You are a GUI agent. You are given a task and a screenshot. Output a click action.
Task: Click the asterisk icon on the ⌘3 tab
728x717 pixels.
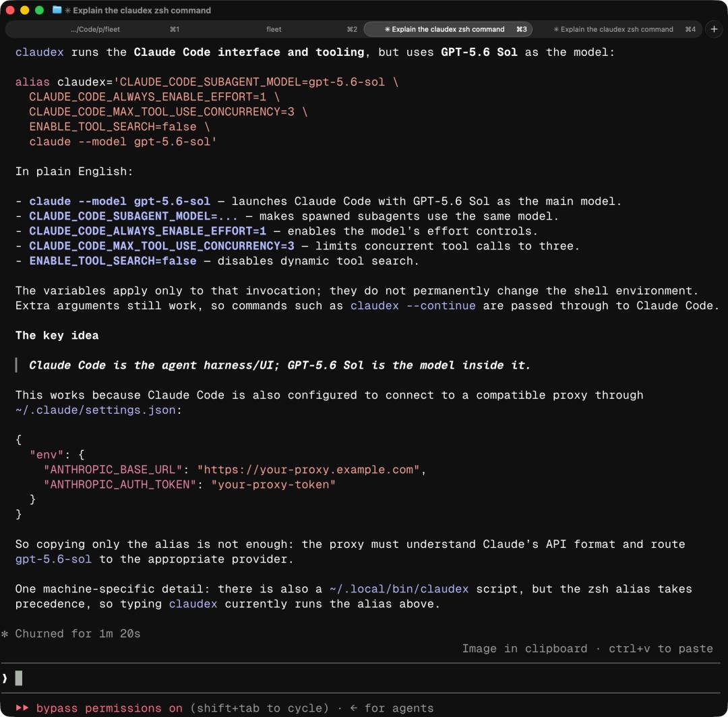387,29
